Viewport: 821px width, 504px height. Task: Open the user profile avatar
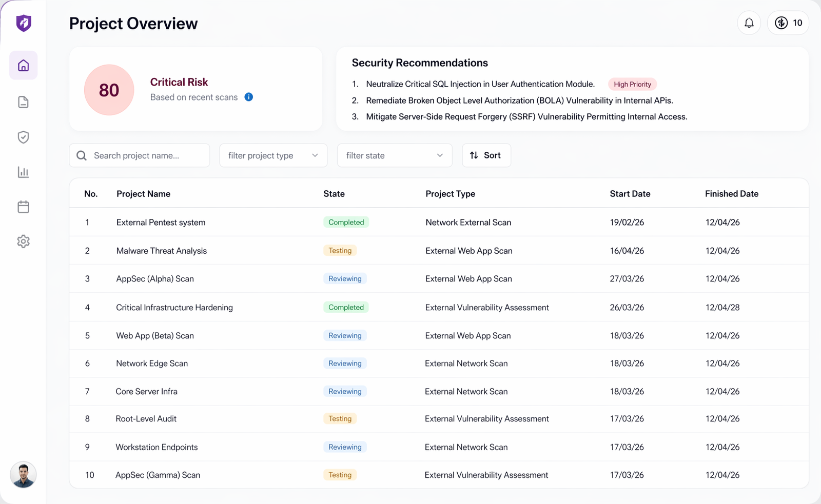click(x=24, y=474)
